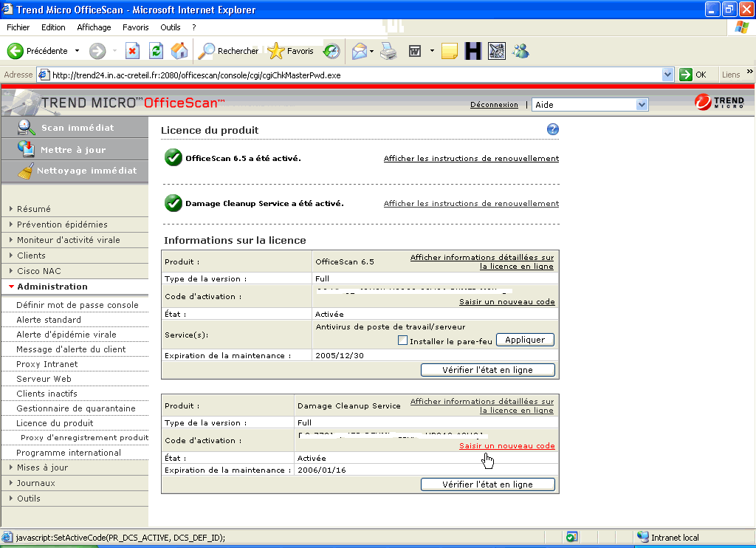Open the Home page icon
The width and height of the screenshot is (756, 548).
point(179,51)
